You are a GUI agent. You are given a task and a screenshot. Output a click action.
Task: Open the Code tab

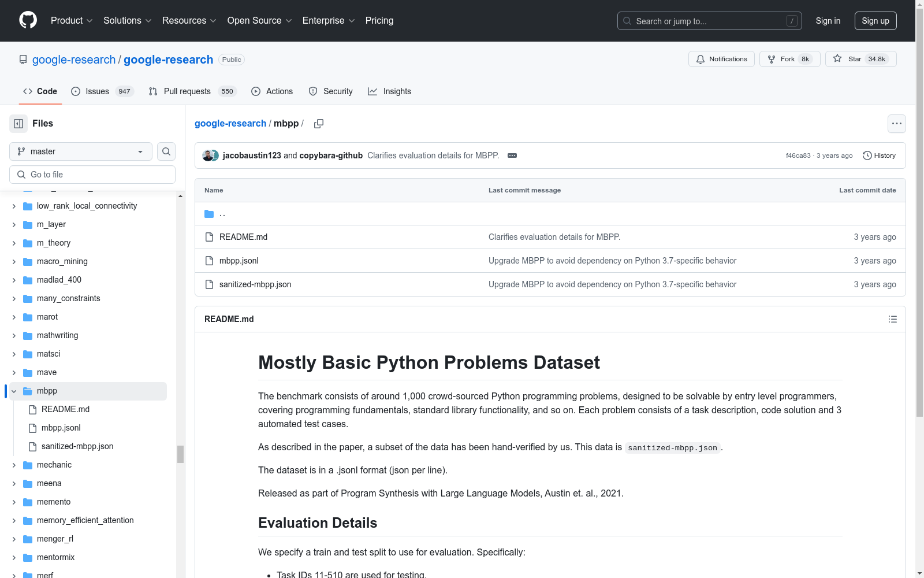(40, 91)
